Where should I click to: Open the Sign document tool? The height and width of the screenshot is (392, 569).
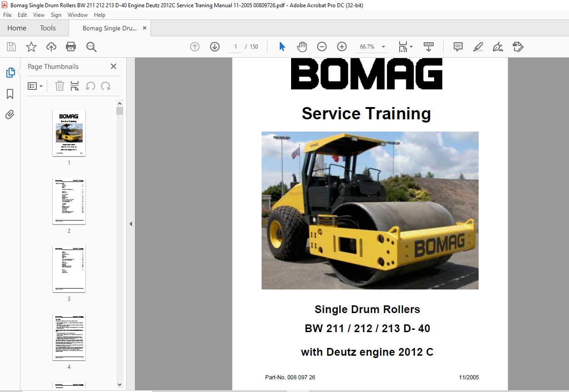tap(498, 47)
